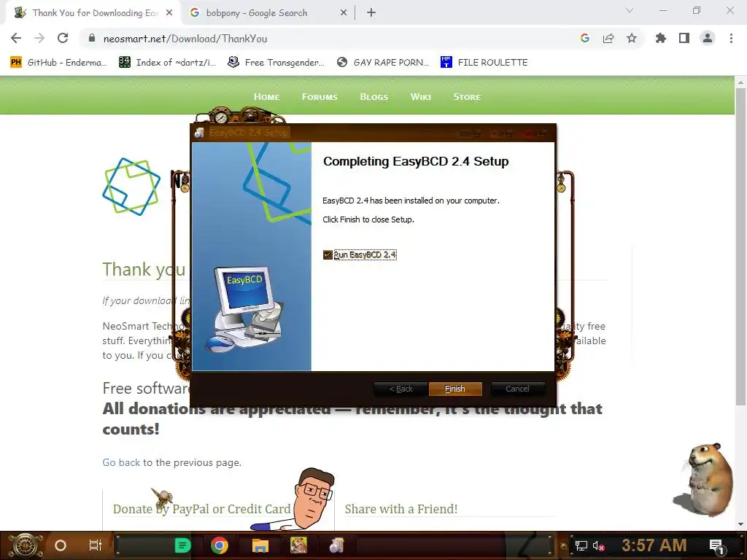The width and height of the screenshot is (747, 560).
Task: Open Chrome three-dot menu
Action: [x=731, y=38]
